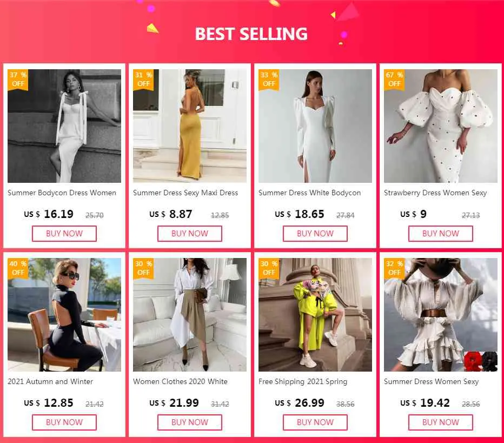Open the 'Summer Dress White Bodycon' title
This screenshot has width=504, height=443.
[309, 193]
